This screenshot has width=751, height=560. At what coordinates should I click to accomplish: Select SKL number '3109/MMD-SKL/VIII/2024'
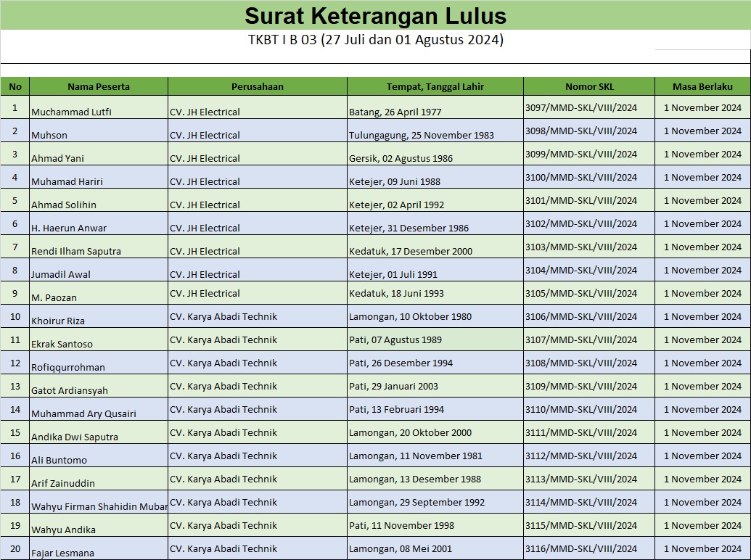[x=589, y=386]
